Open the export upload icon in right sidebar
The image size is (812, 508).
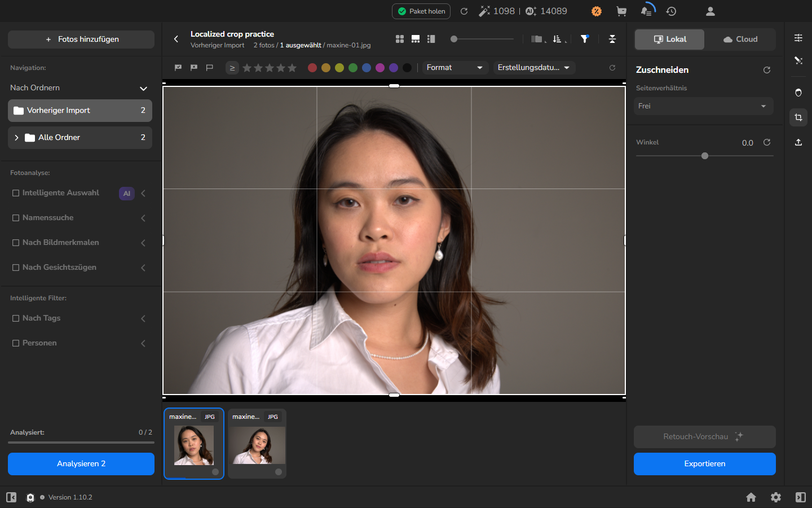pyautogui.click(x=798, y=142)
